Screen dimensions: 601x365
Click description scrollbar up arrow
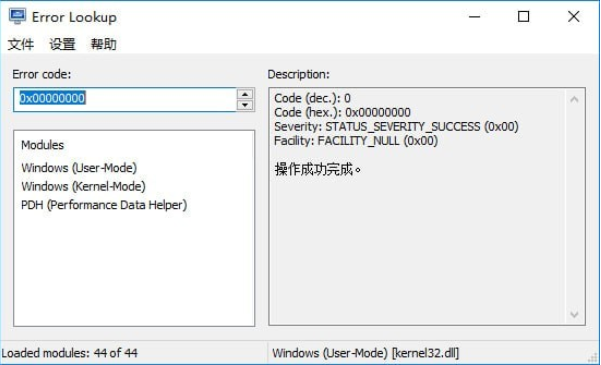(574, 100)
